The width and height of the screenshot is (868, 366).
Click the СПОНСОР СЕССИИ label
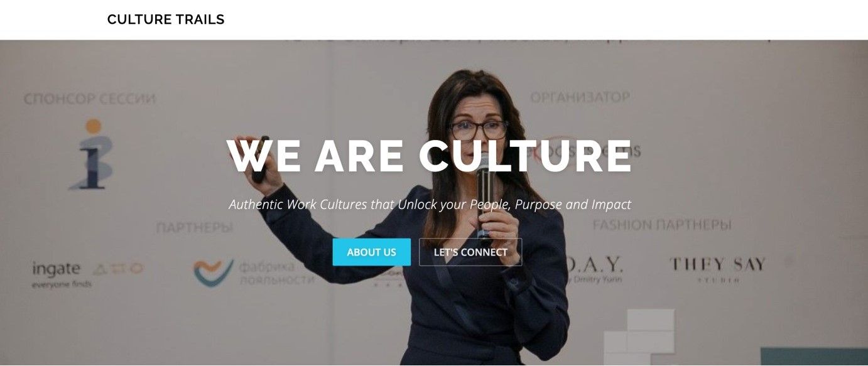pyautogui.click(x=90, y=99)
